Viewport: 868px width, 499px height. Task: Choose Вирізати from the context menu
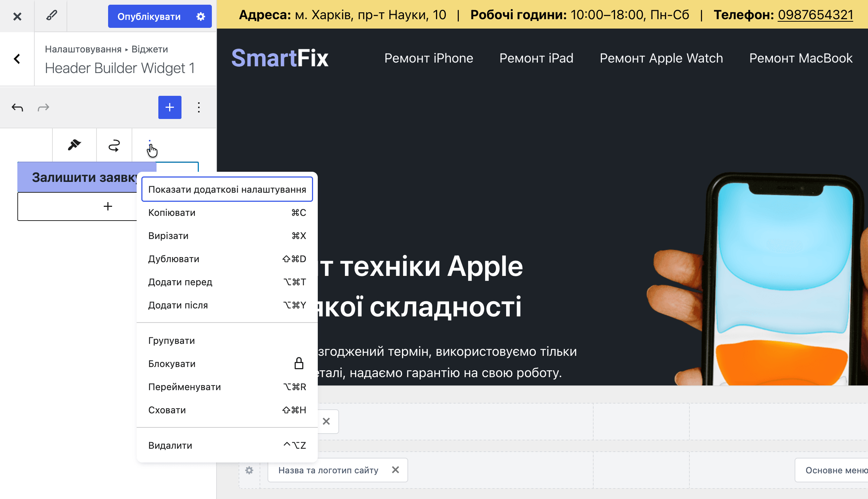coord(227,236)
